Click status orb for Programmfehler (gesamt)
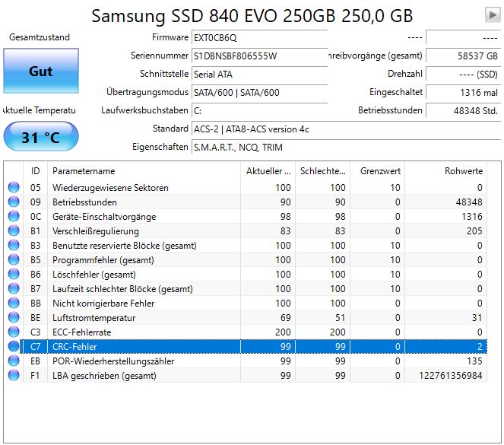Viewport: 504px width, 445px height. (x=14, y=259)
